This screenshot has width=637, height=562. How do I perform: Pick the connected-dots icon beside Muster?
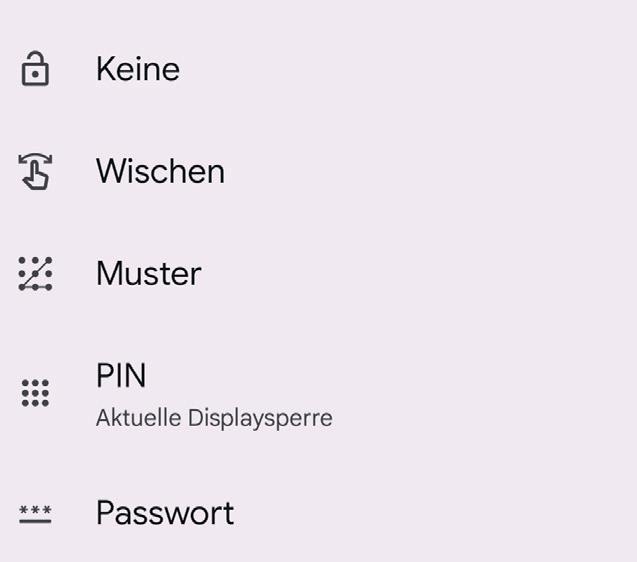[x=35, y=274]
